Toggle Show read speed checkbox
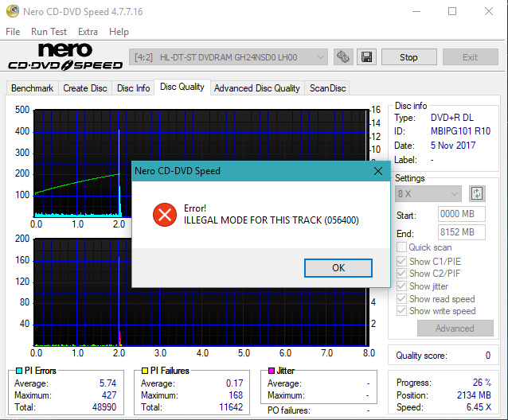Image resolution: width=508 pixels, height=420 pixels. 401,298
